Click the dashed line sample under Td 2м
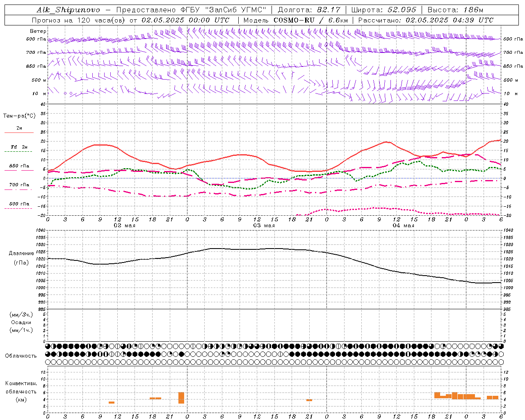Viewport: 525px width, 420px height. 18,152
